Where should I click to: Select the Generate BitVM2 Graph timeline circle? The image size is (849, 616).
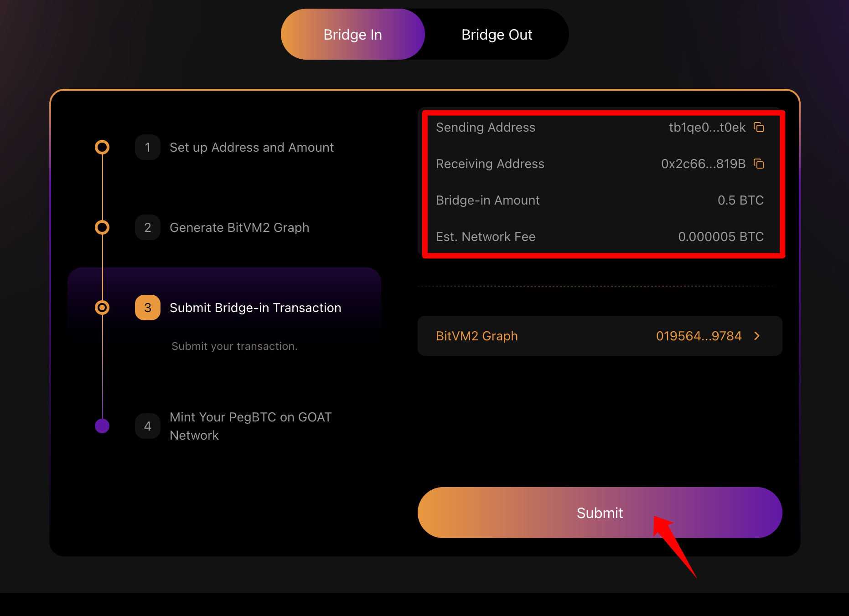(x=102, y=227)
